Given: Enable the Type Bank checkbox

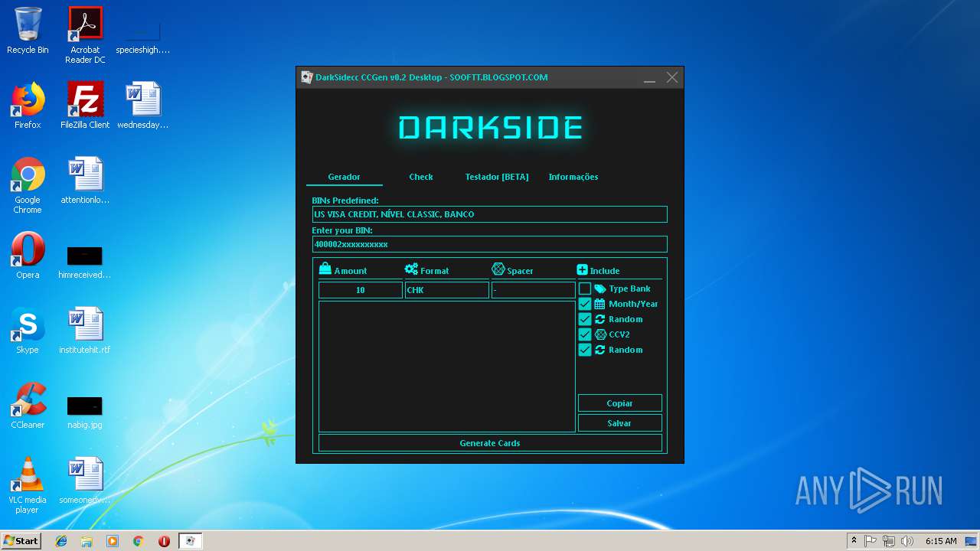Looking at the screenshot, I should tap(585, 289).
